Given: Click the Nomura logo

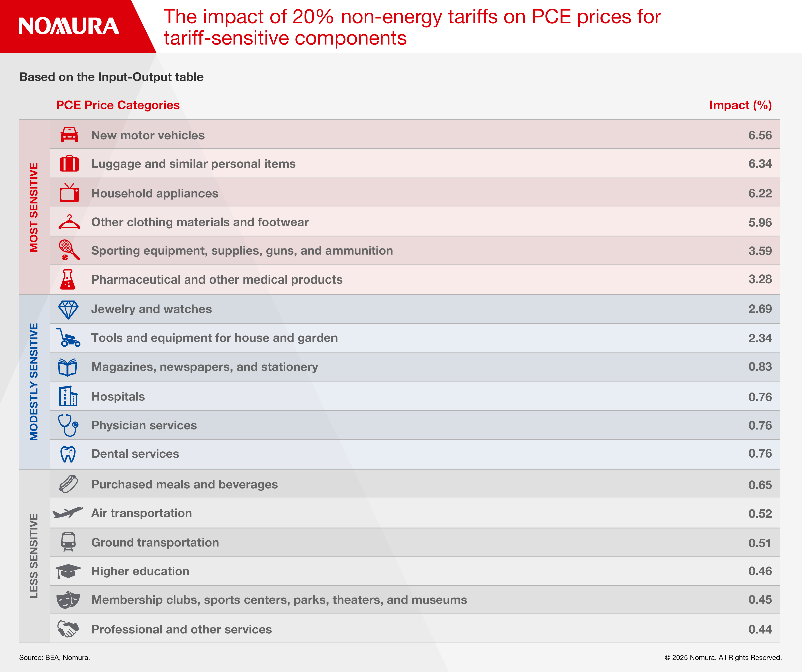Looking at the screenshot, I should [x=69, y=26].
